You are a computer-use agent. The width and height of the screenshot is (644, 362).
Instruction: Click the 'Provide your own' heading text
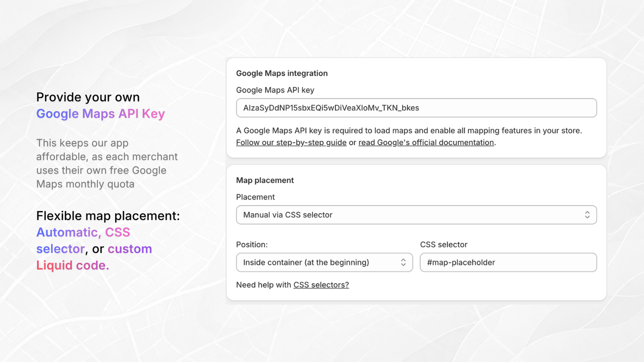pos(88,97)
